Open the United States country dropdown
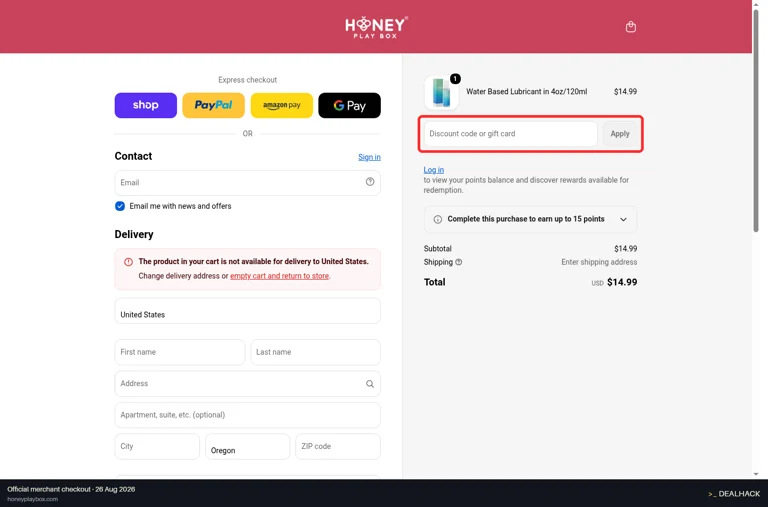 pyautogui.click(x=247, y=311)
